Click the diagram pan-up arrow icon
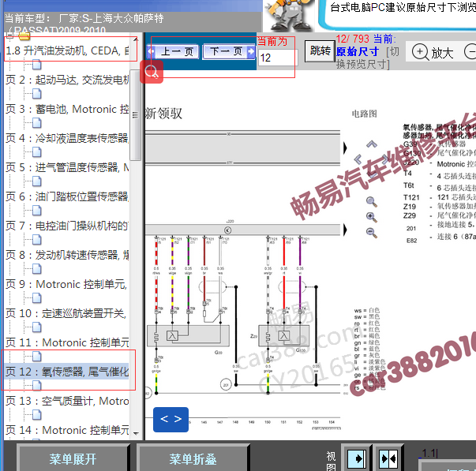Viewport: 476px width, 471px height. point(372,144)
